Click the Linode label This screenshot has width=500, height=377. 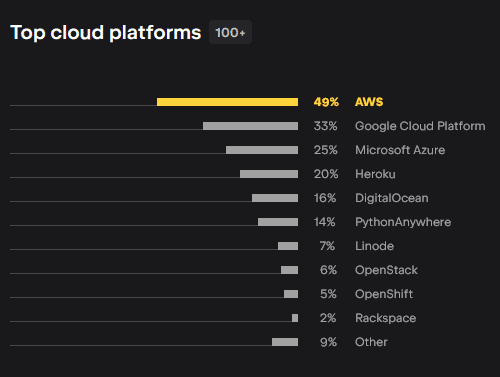(x=374, y=246)
